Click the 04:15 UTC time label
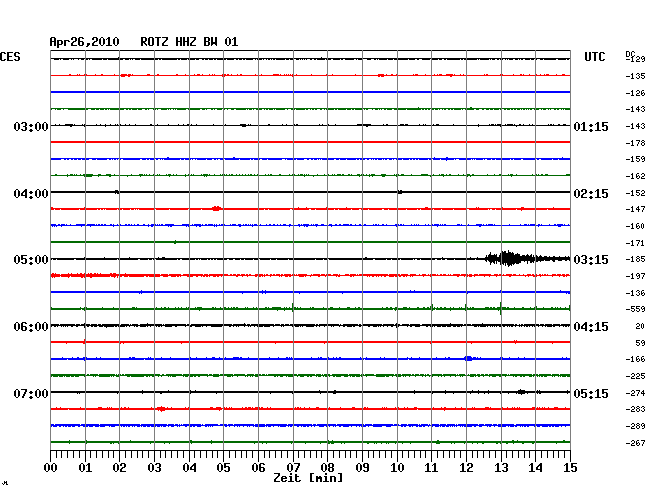 click(x=591, y=327)
